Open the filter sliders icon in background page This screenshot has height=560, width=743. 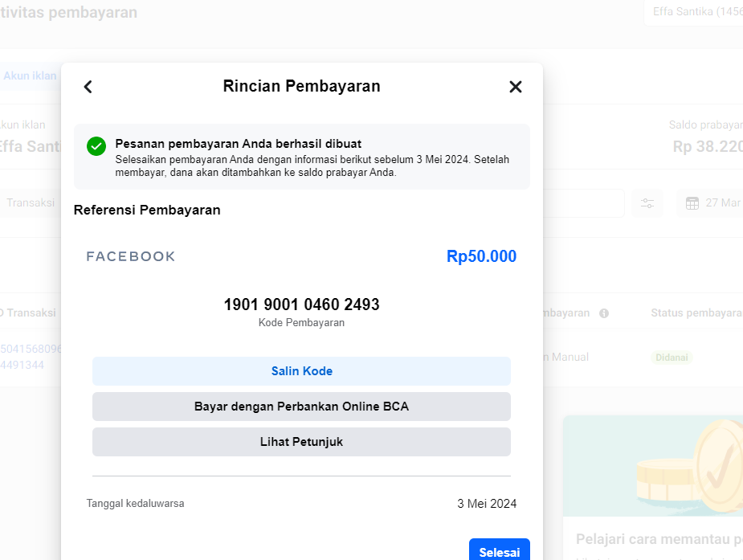tap(647, 203)
